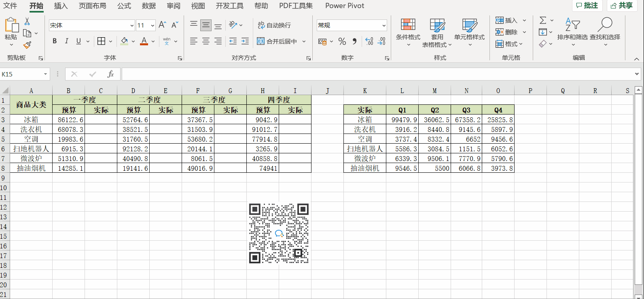Click the Paste clipboard icon

[11, 25]
